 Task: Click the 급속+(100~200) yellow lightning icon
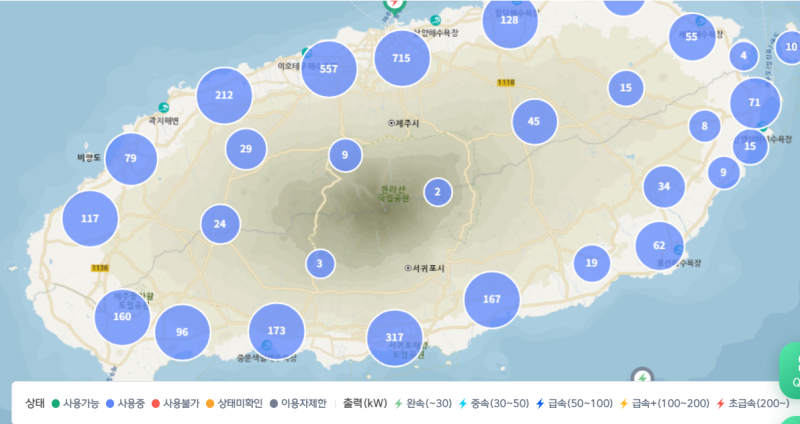click(623, 404)
